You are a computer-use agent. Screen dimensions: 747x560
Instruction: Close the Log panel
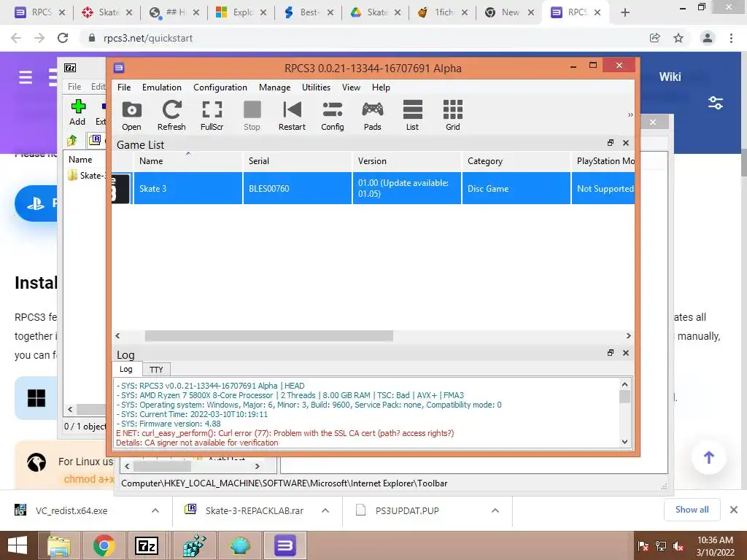coord(626,353)
